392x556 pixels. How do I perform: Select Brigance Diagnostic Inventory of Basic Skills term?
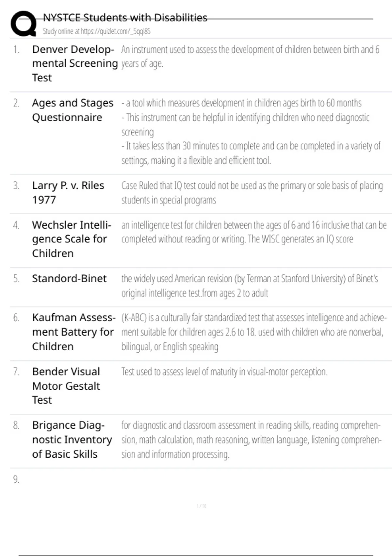pos(72,439)
